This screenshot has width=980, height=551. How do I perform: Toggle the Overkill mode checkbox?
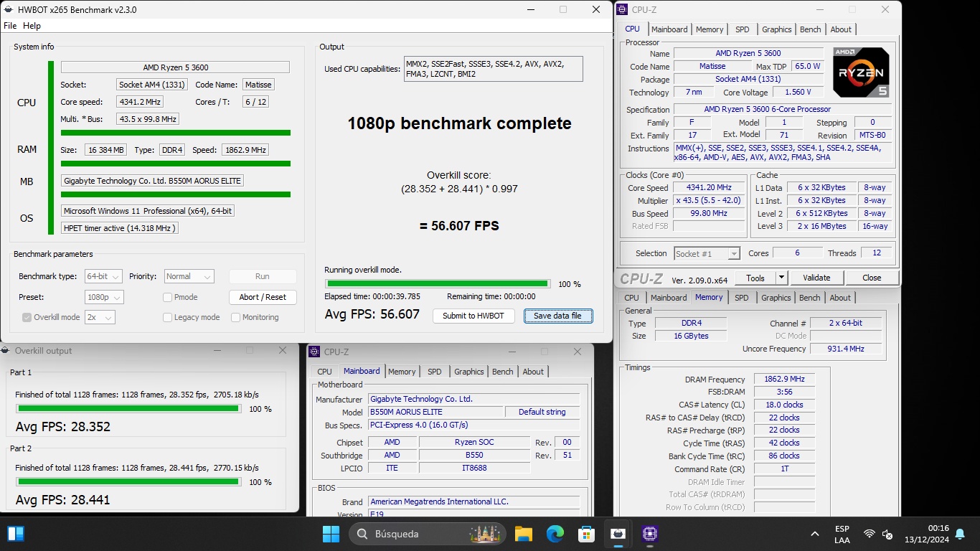click(27, 317)
